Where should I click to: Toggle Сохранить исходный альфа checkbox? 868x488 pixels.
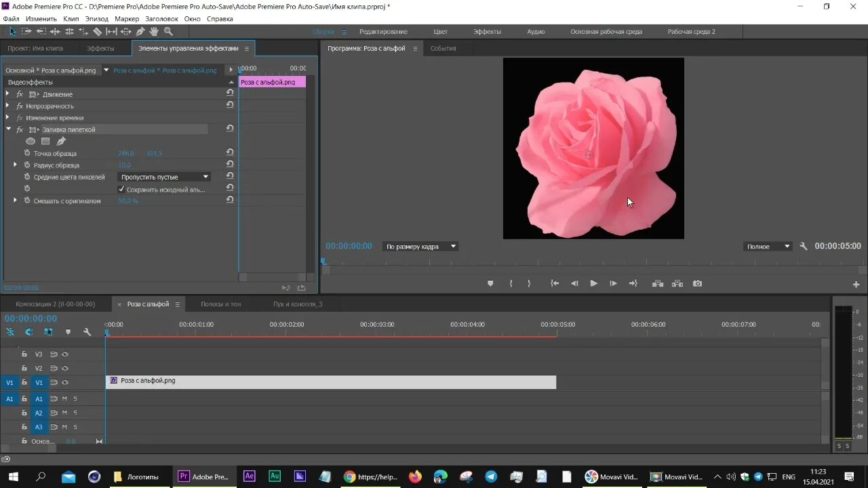coord(121,189)
